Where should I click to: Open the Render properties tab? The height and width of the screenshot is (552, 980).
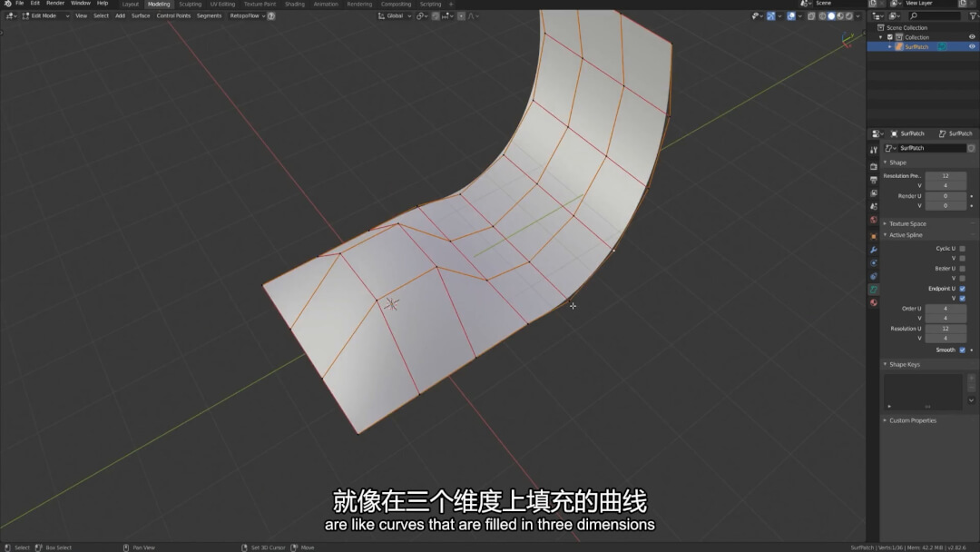[874, 166]
